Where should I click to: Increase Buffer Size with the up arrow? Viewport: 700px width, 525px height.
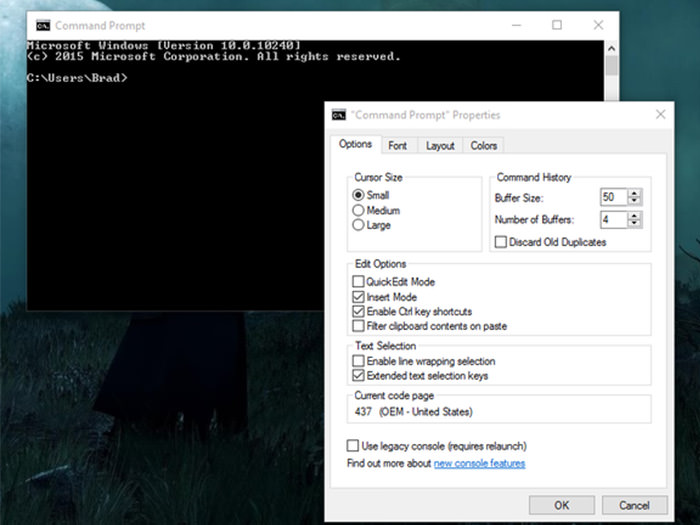point(635,193)
